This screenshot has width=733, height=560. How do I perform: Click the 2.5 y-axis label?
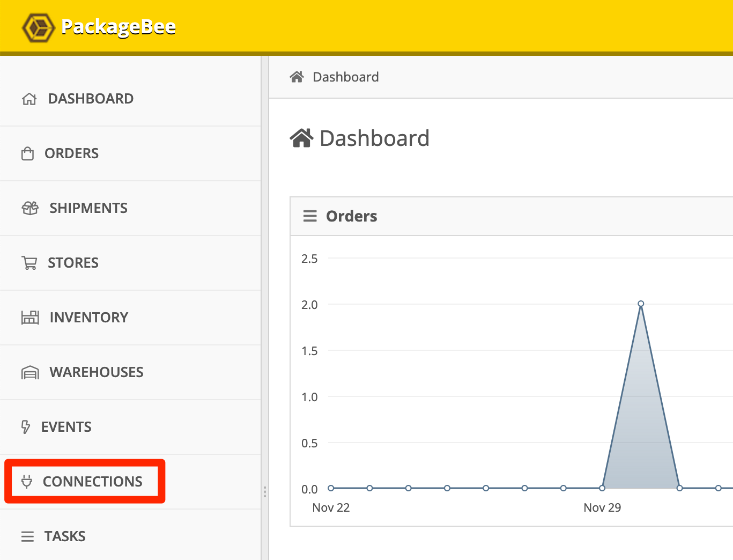(309, 259)
